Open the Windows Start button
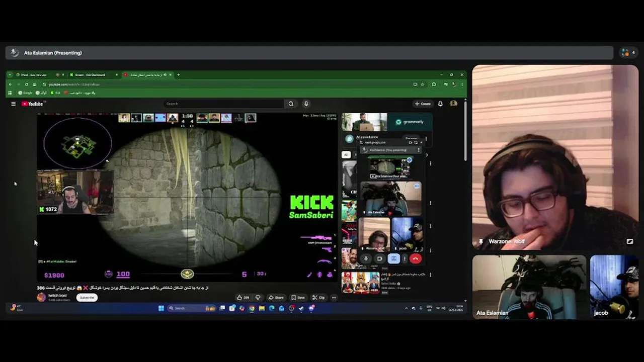 161,308
